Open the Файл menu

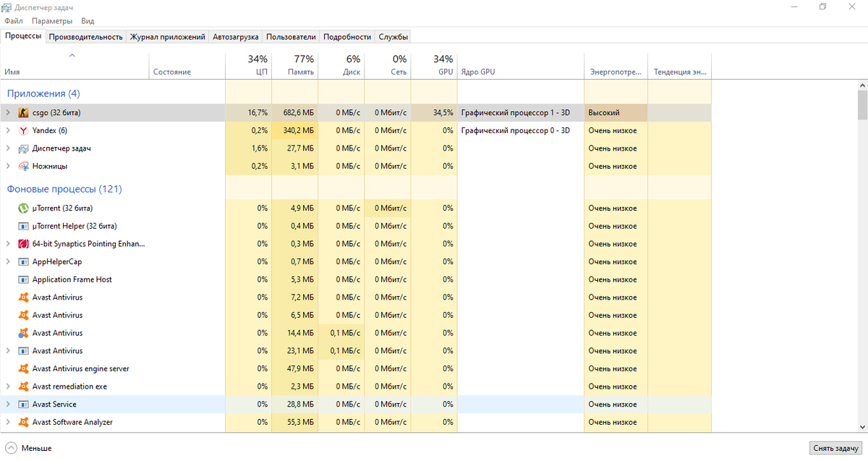(x=14, y=21)
